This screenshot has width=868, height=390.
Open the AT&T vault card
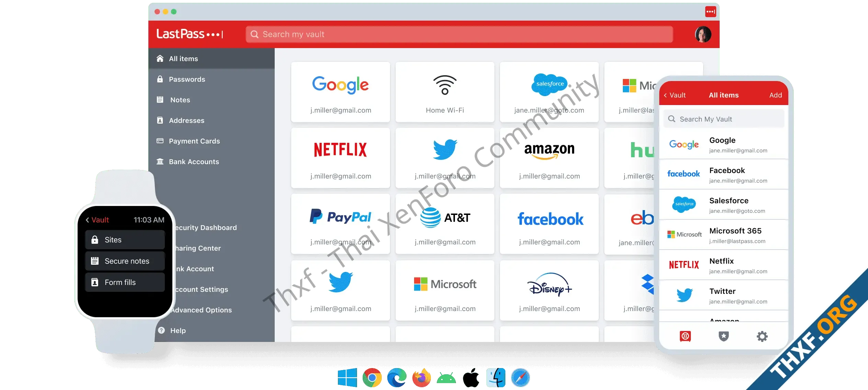click(x=445, y=224)
